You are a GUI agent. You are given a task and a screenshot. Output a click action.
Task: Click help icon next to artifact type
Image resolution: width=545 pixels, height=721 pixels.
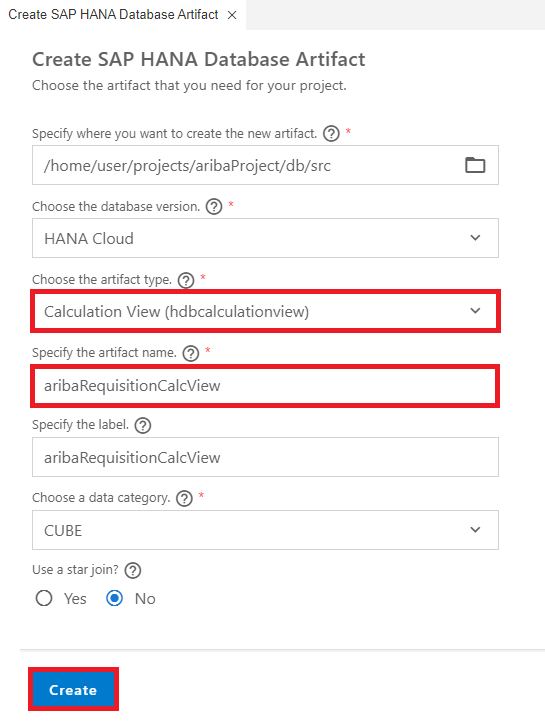click(186, 280)
